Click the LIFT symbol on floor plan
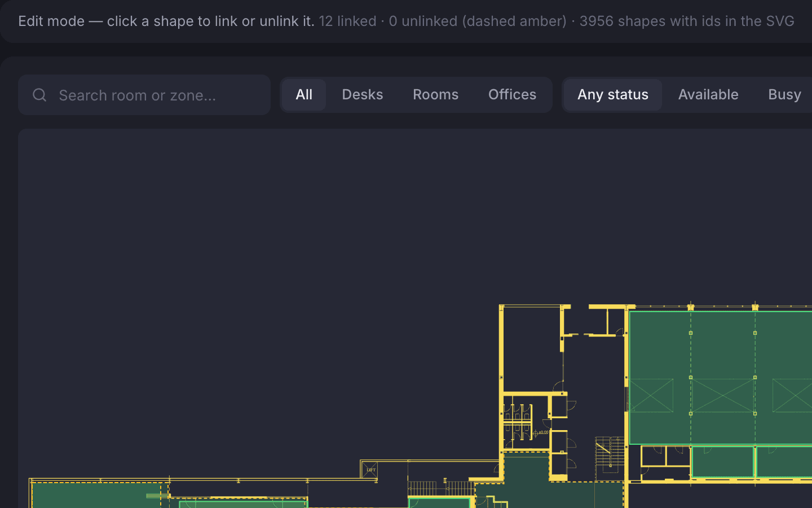Image resolution: width=812 pixels, height=508 pixels. tap(370, 470)
